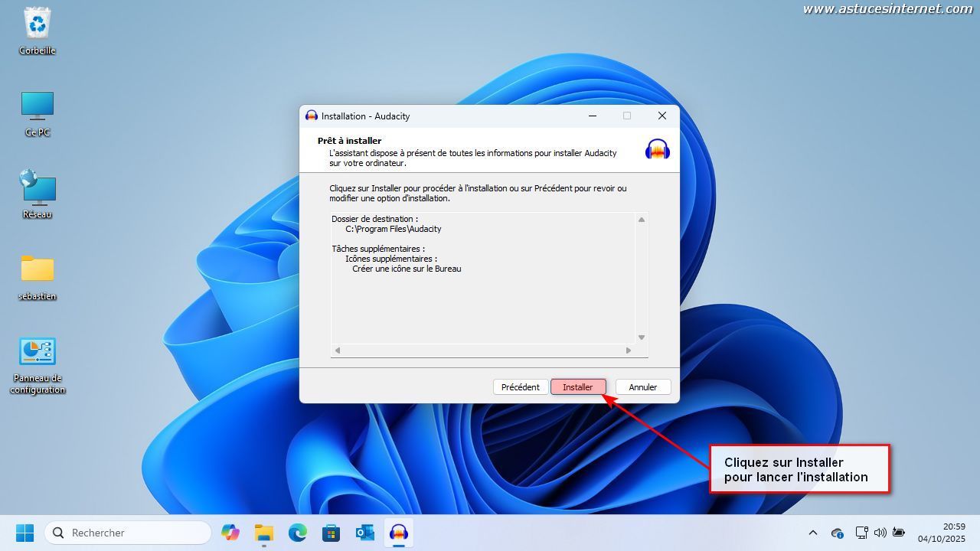Click the Rechercher taskbar search box

128,533
